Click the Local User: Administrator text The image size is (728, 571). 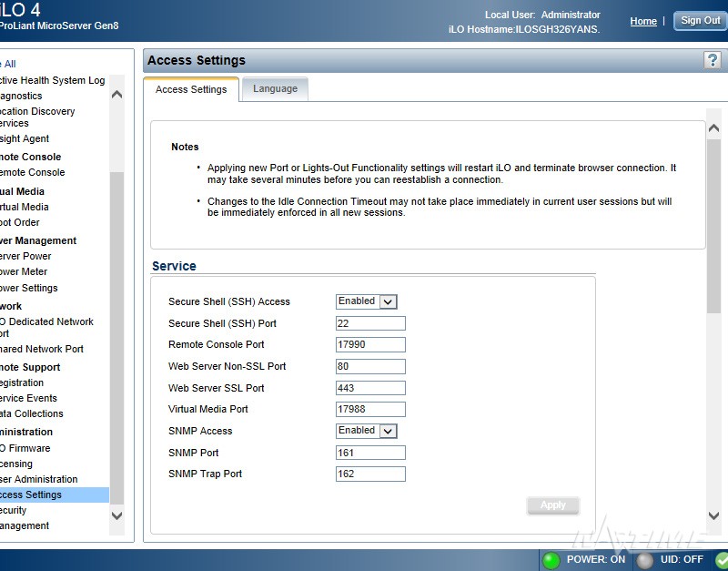pyautogui.click(x=542, y=15)
